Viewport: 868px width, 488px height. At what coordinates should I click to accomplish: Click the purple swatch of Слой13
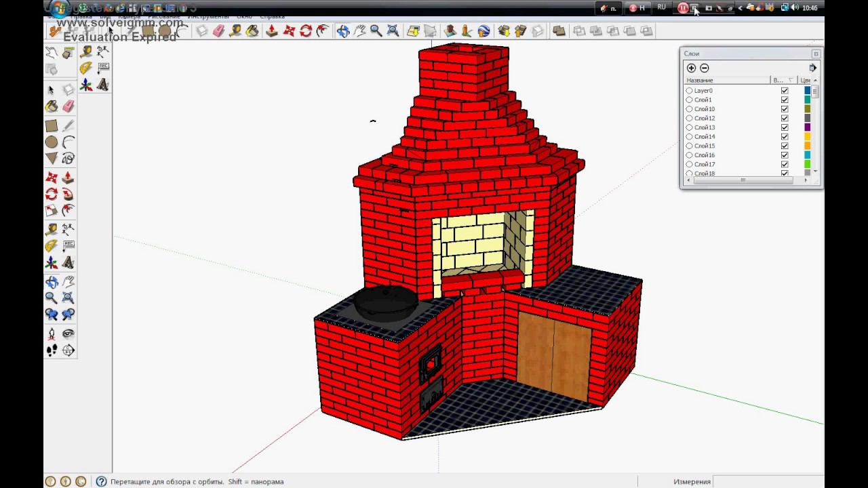[x=807, y=127]
